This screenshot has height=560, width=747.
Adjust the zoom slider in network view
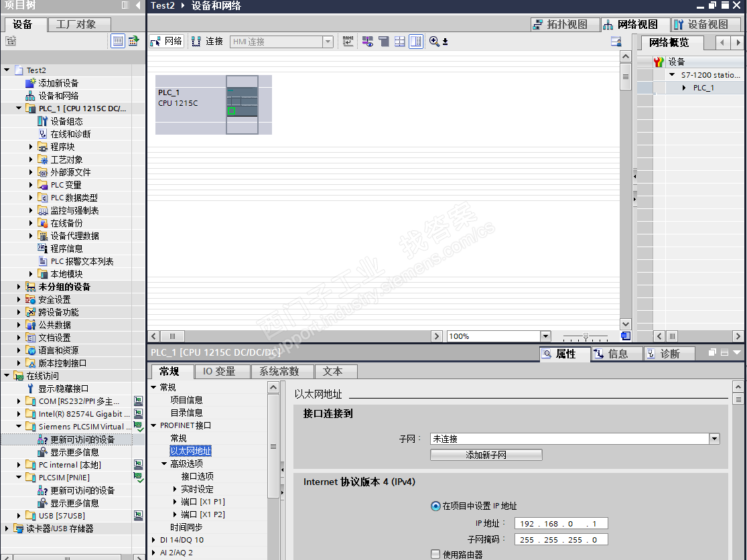(x=586, y=337)
